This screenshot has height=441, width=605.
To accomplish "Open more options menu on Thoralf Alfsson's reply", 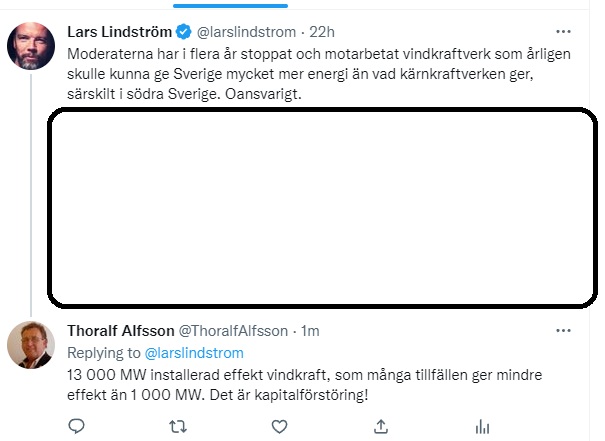I will [x=572, y=330].
